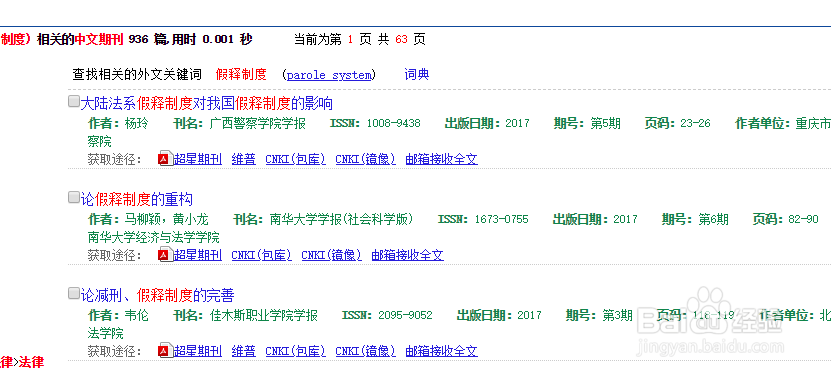Check the box for 大陆法系假释制度对我国假释制度的影响
Viewport: 831px width, 376px height.
74,102
